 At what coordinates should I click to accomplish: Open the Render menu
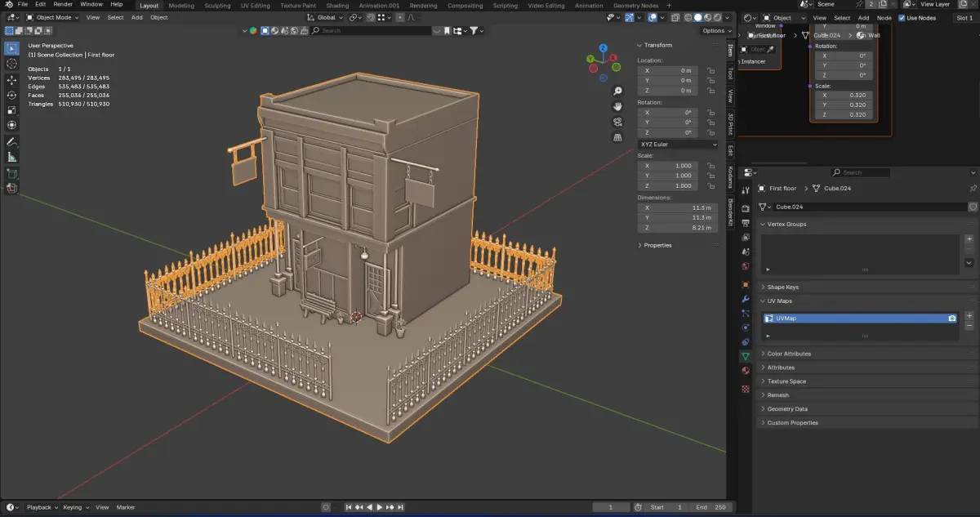pos(63,4)
